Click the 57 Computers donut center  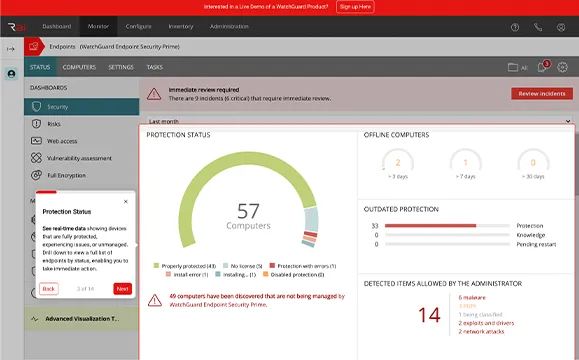tap(248, 216)
